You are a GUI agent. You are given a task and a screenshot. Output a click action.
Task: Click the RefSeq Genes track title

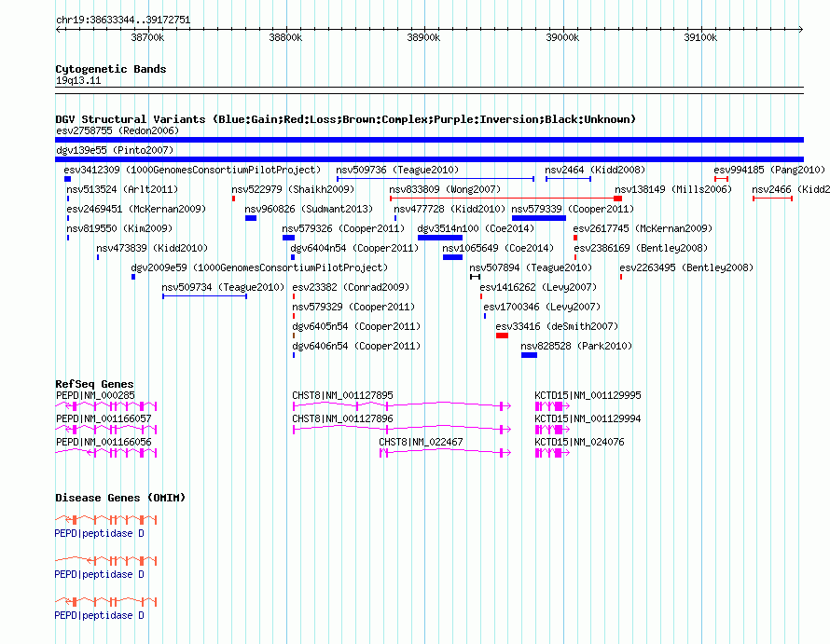coord(94,384)
